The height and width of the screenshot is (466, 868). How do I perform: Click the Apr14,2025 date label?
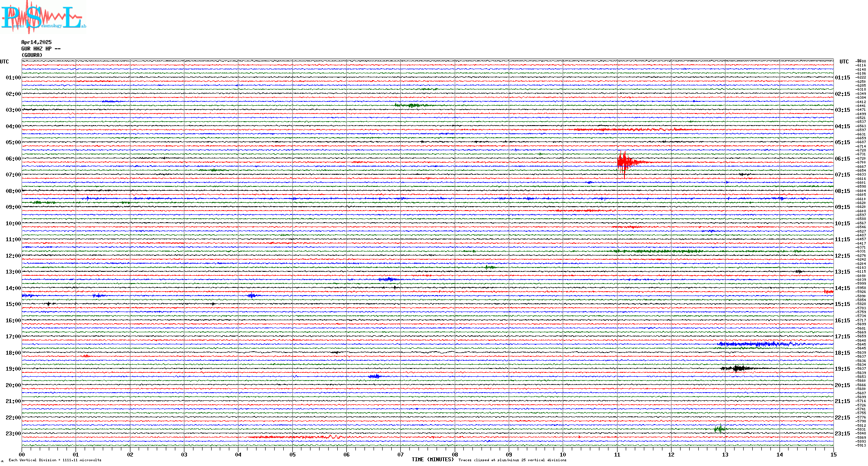tap(36, 42)
